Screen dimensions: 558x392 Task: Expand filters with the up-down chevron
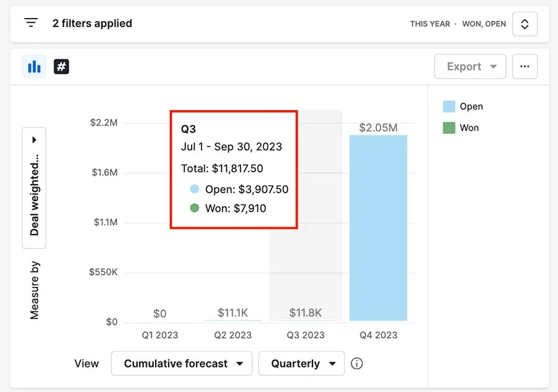pos(525,24)
